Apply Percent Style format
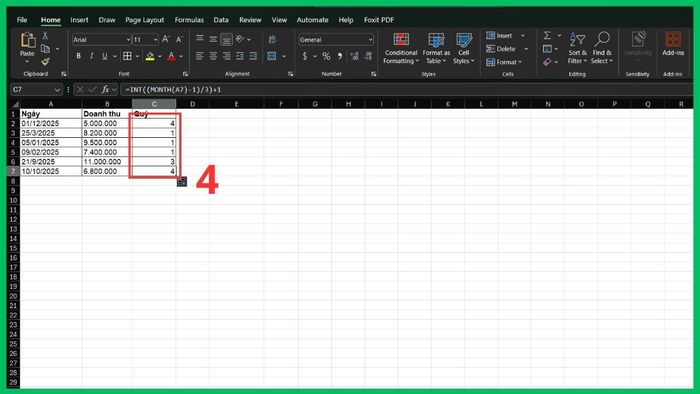700x394 pixels. (326, 56)
